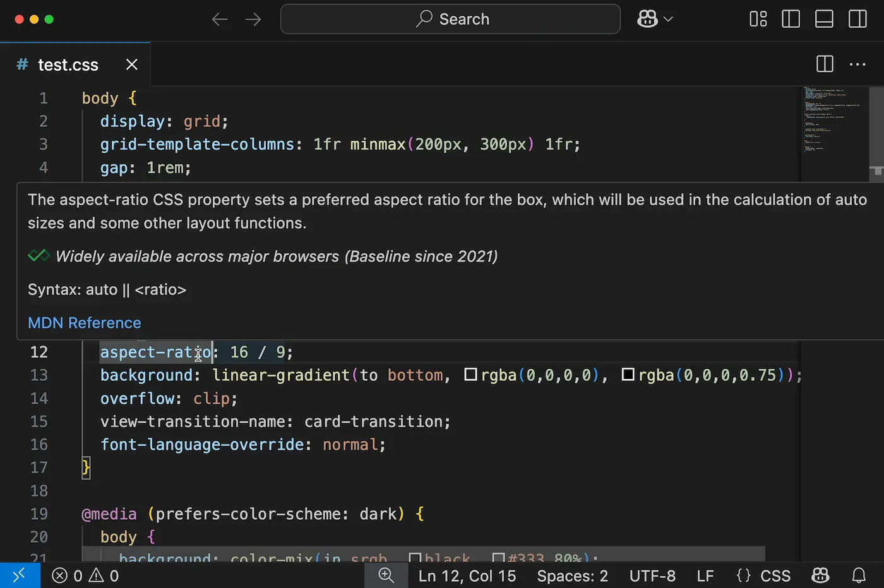The image size is (884, 588).
Task: Open Copilot from the status bar
Action: coord(820,575)
